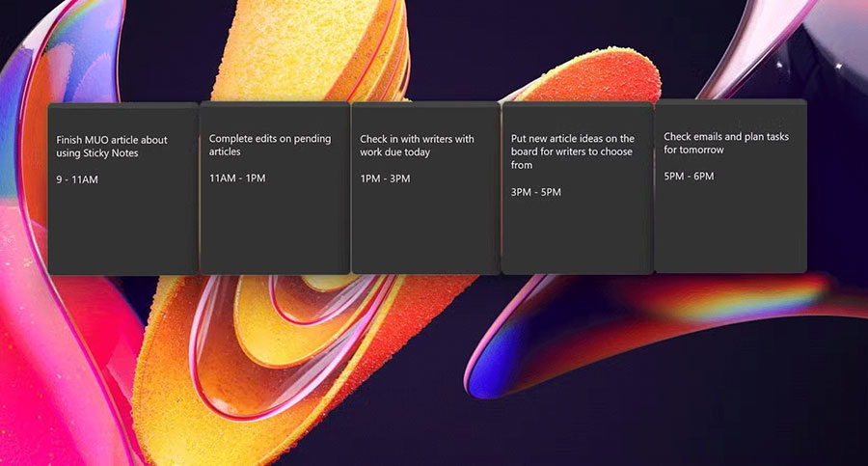The width and height of the screenshot is (868, 466).
Task: Click the title bar of the '5PM - 6PM' note
Action: (x=729, y=107)
